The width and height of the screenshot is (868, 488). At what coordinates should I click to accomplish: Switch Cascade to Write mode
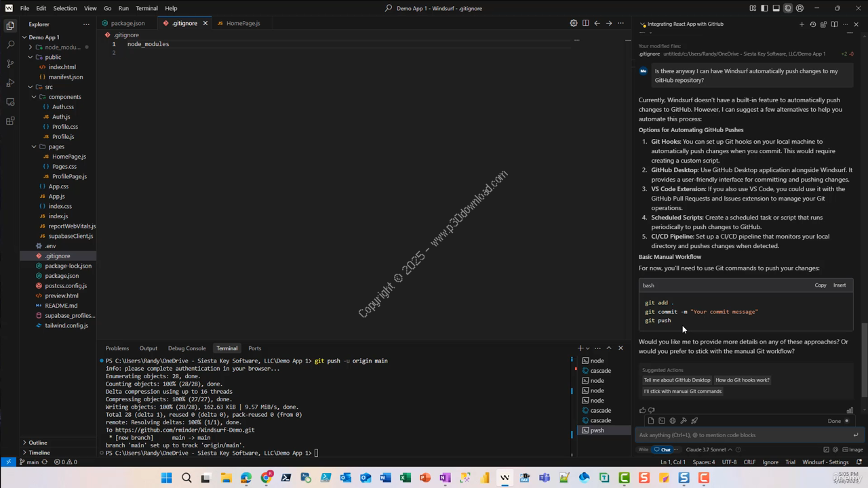click(644, 449)
